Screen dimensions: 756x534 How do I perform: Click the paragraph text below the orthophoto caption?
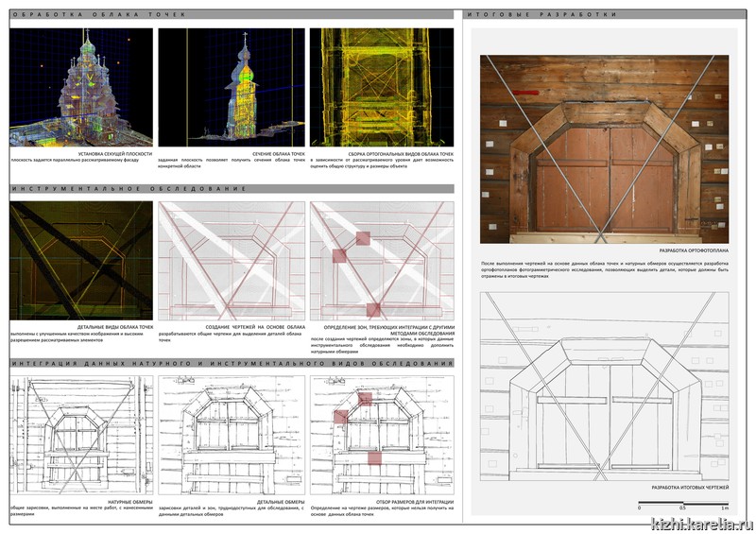604,269
